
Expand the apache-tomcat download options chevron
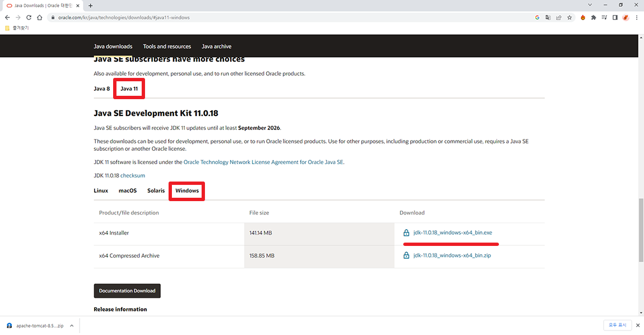[x=72, y=325]
